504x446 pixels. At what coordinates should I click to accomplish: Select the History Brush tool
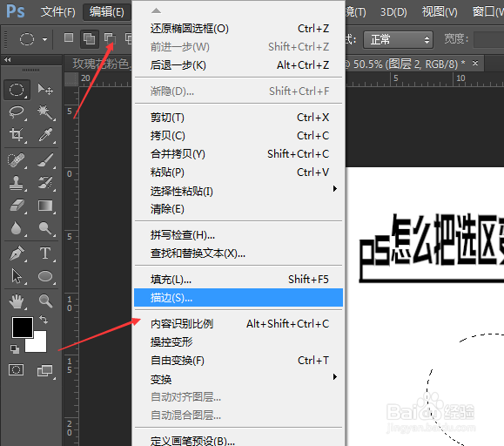(45, 183)
